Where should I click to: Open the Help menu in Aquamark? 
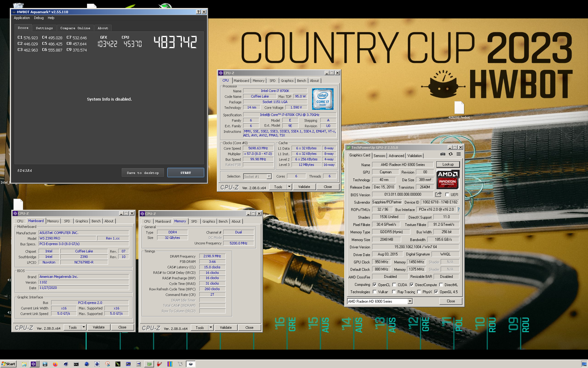51,18
